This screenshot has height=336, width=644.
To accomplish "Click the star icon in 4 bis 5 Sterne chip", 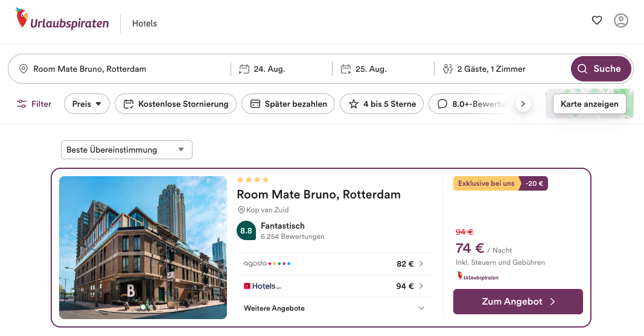I will point(354,104).
